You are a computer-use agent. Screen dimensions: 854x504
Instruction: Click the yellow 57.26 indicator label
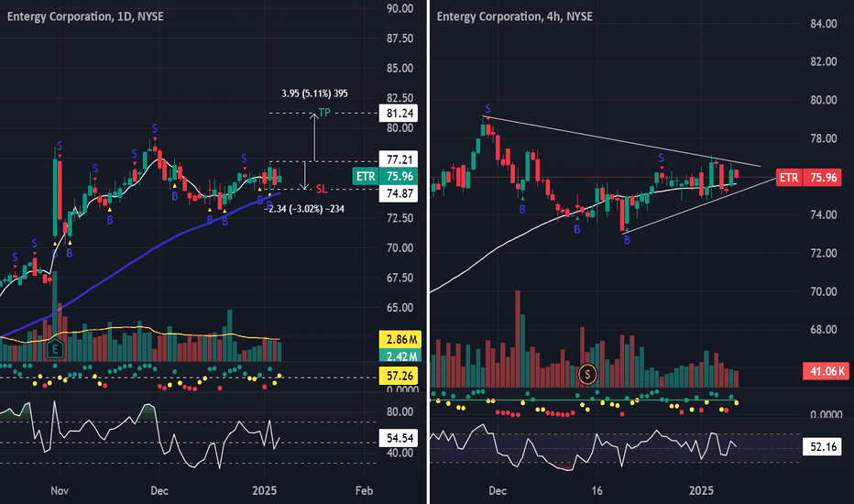point(400,376)
